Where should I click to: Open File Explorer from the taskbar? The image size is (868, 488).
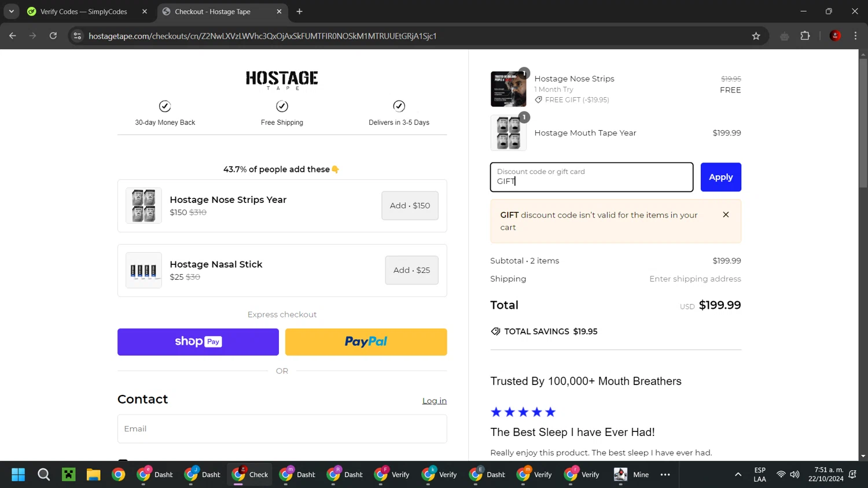coord(94,475)
